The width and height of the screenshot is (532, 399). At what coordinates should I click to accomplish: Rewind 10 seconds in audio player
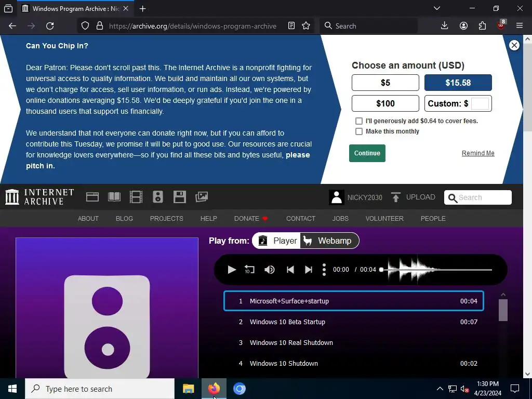point(249,270)
